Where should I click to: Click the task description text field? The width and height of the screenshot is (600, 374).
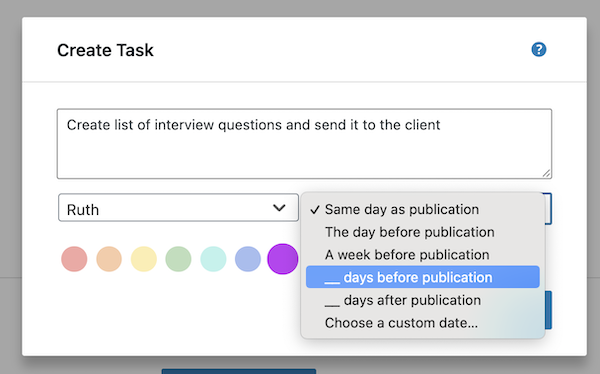[x=304, y=144]
